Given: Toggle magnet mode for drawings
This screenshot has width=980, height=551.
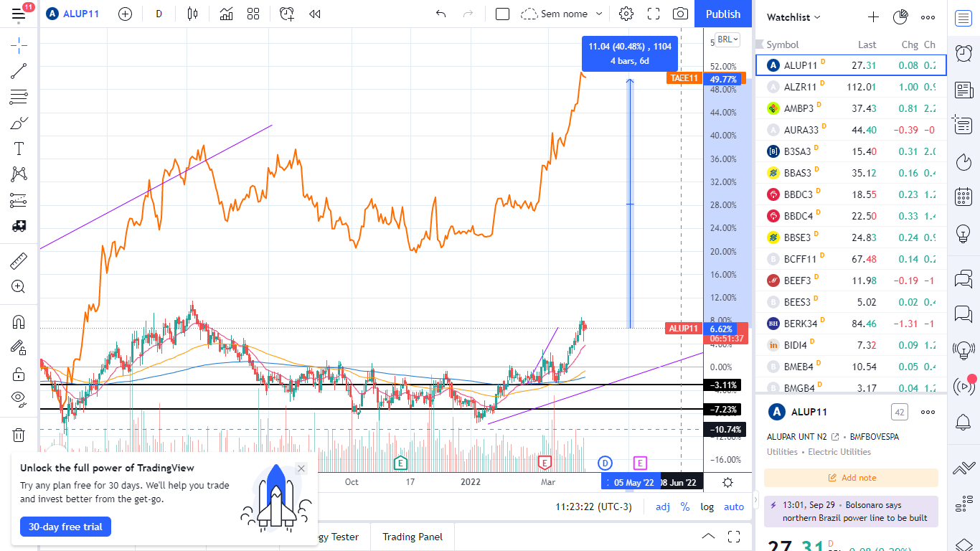Looking at the screenshot, I should (19, 322).
